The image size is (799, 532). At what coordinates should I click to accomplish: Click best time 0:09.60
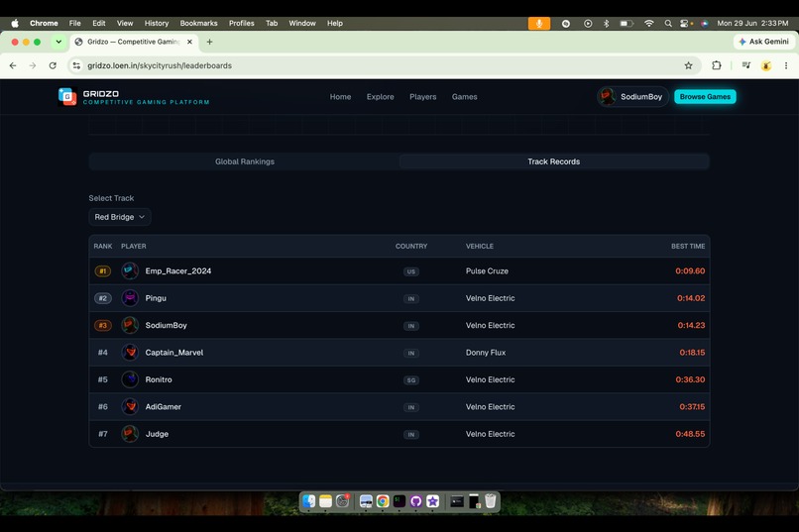[690, 270]
